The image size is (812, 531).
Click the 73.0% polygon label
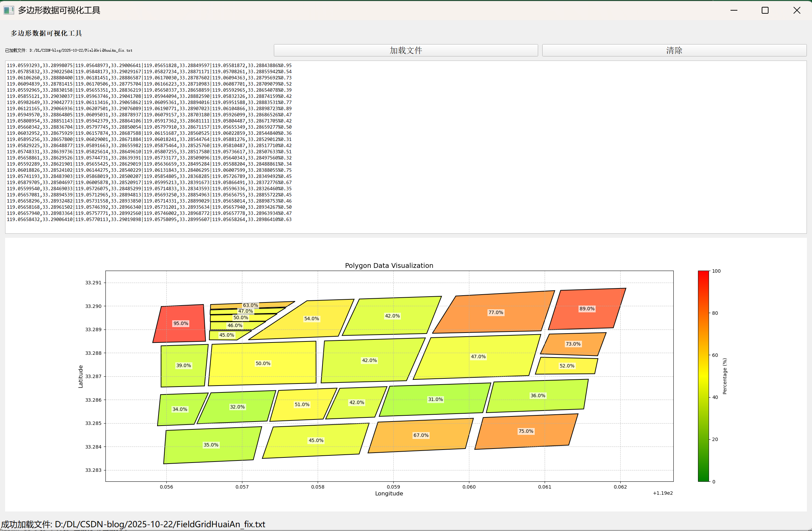(x=573, y=344)
